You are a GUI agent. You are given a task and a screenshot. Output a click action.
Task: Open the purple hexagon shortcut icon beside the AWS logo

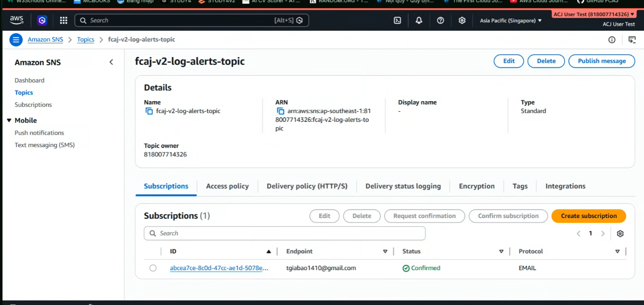42,20
